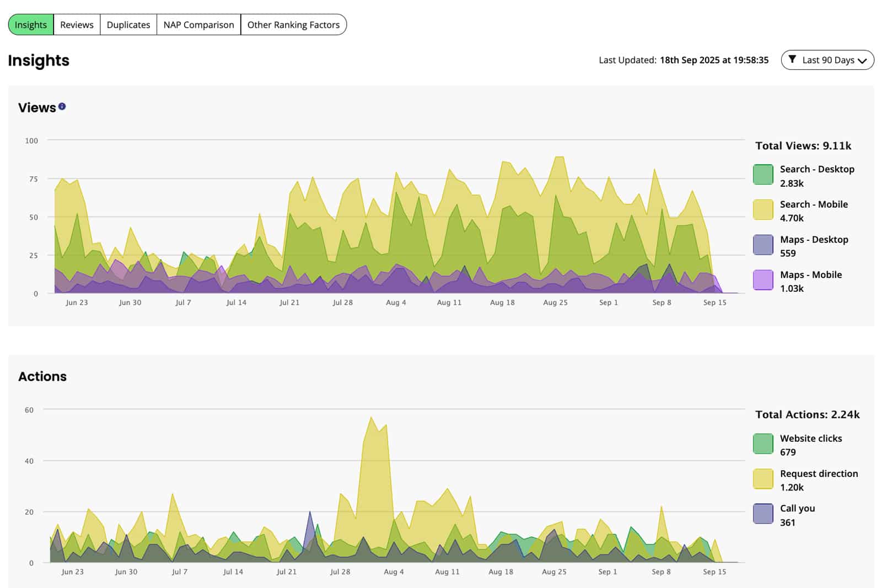The height and width of the screenshot is (588, 882).
Task: Click the Aug 4 marker on Views chart
Action: coord(396,303)
